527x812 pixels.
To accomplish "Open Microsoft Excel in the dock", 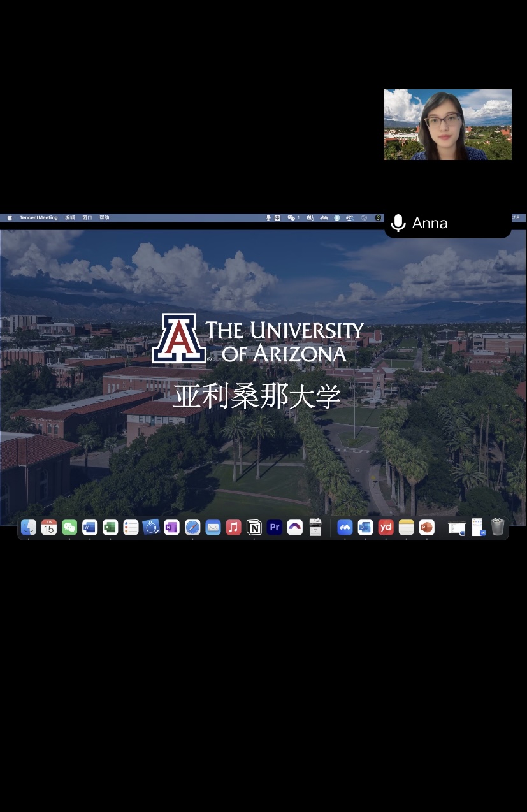I will point(110,527).
